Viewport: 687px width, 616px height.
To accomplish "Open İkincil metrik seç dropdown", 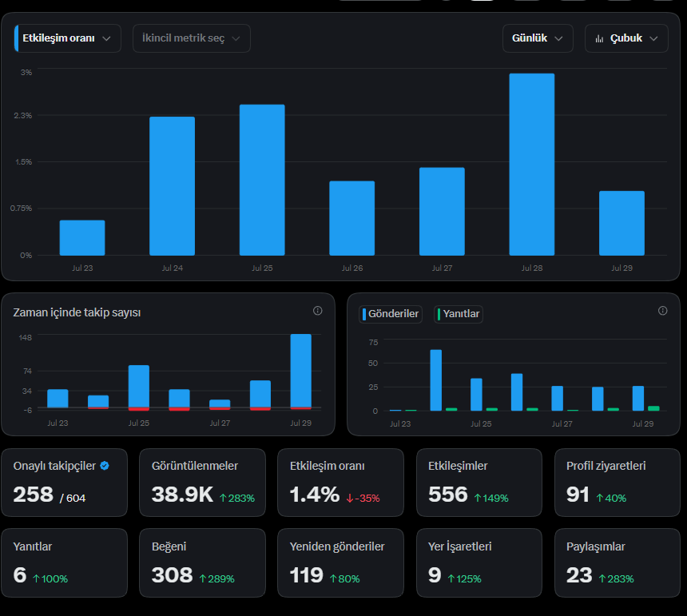I will pyautogui.click(x=192, y=38).
